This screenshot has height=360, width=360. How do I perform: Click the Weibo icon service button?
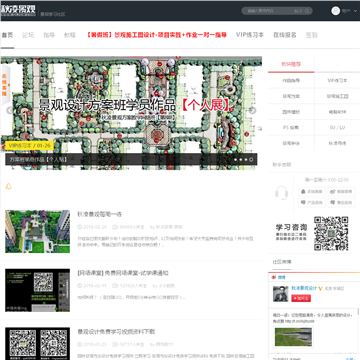[x=342, y=191]
